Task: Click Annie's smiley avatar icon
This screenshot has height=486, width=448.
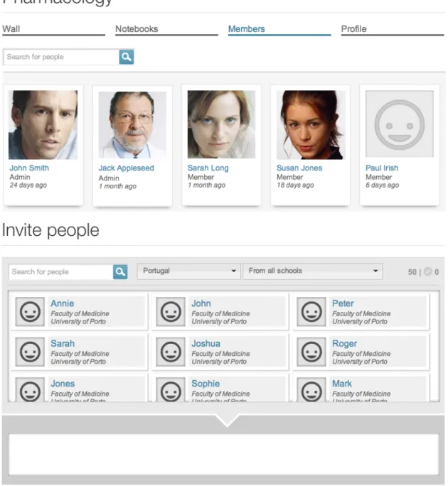Action: coord(30,311)
